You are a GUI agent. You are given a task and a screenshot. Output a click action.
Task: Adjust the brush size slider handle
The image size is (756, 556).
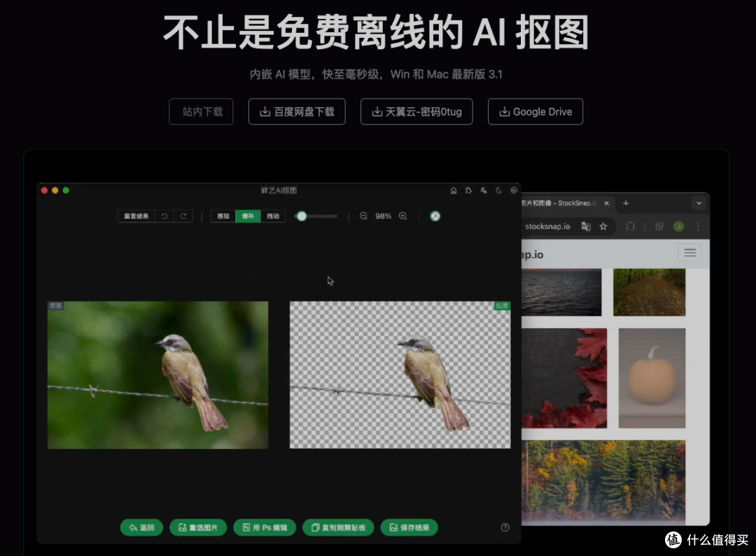coord(302,216)
